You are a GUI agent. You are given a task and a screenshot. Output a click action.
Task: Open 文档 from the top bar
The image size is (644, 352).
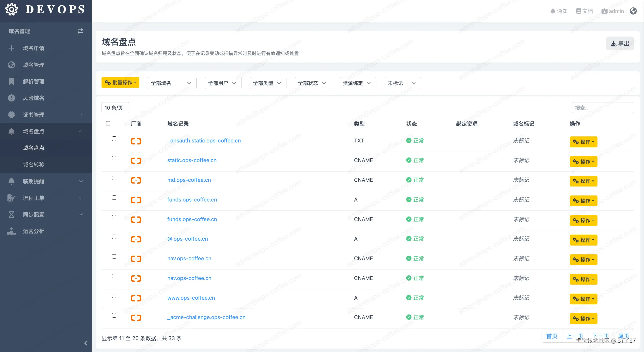(x=584, y=11)
